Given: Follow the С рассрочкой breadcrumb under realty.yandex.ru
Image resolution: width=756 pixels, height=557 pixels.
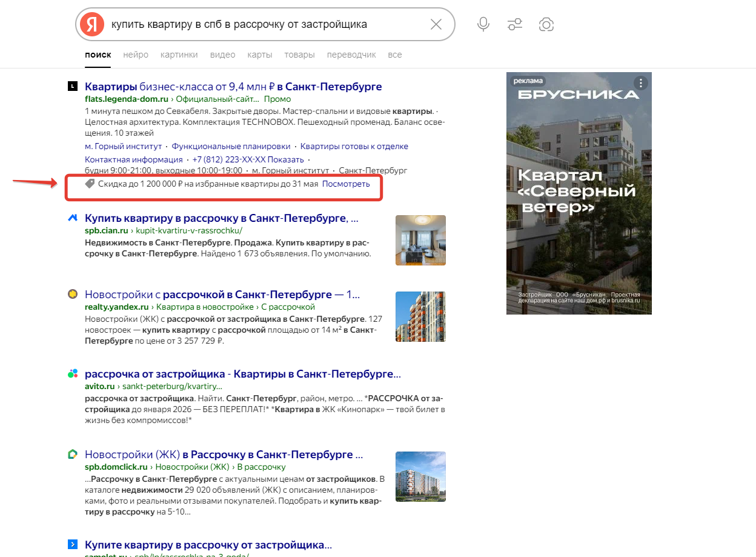Looking at the screenshot, I should click(x=288, y=307).
